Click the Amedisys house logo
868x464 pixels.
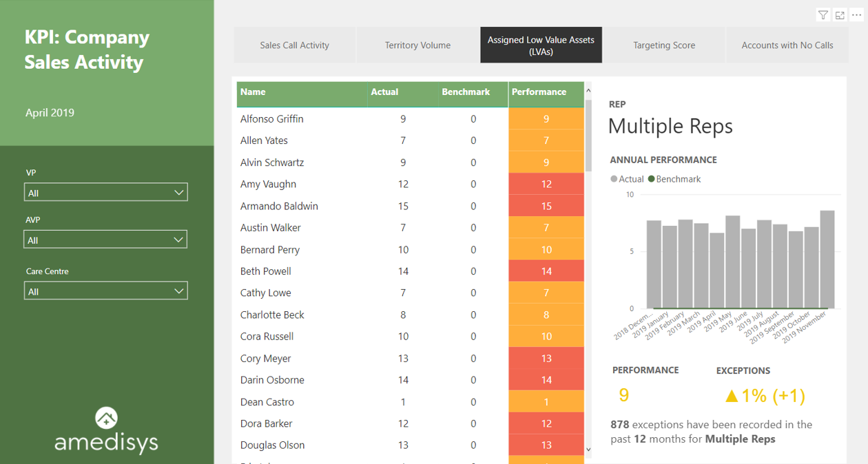pyautogui.click(x=106, y=417)
